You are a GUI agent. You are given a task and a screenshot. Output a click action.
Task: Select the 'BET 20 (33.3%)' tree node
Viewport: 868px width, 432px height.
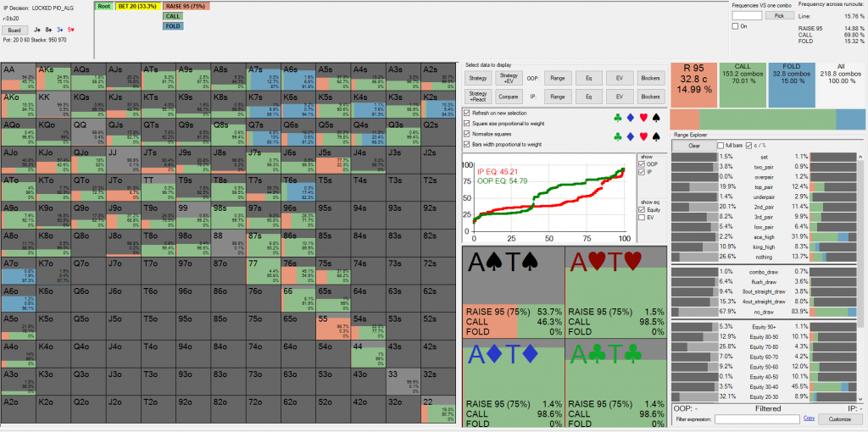tap(135, 6)
